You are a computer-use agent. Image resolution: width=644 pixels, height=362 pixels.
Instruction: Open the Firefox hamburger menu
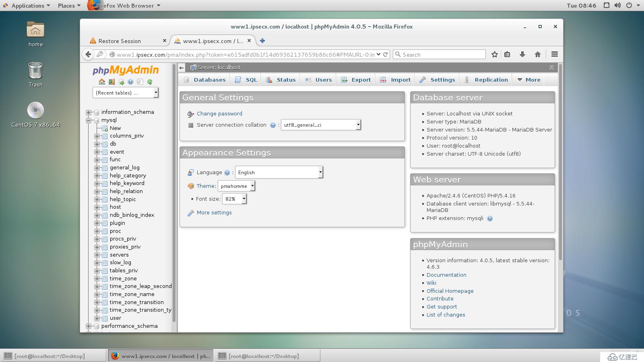(x=555, y=54)
